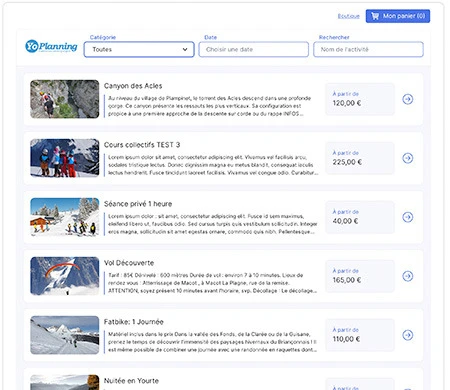Click the Date label

[210, 37]
